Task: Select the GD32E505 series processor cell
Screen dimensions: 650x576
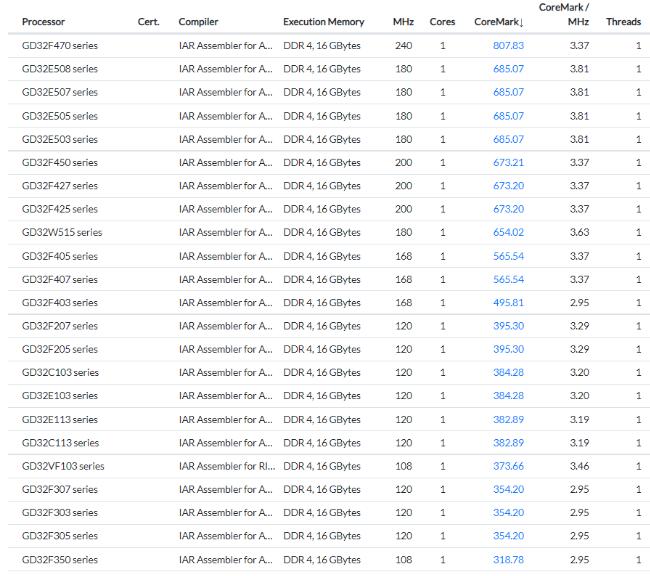Action: [60, 116]
